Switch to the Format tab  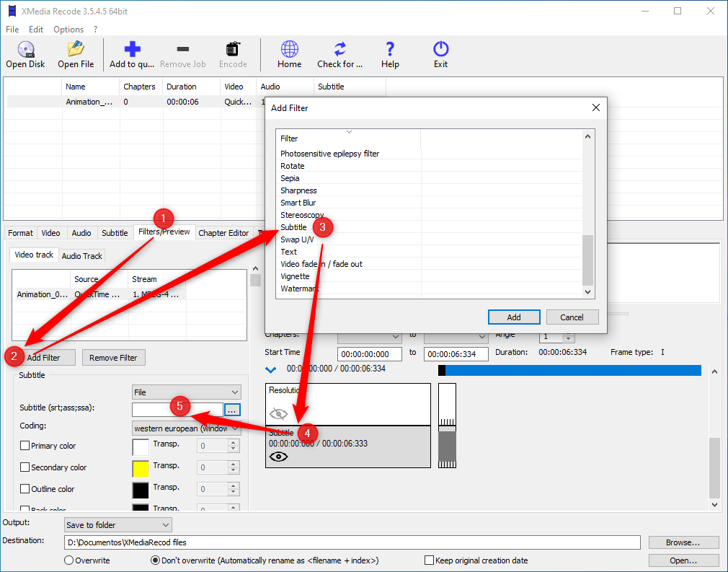pos(20,233)
